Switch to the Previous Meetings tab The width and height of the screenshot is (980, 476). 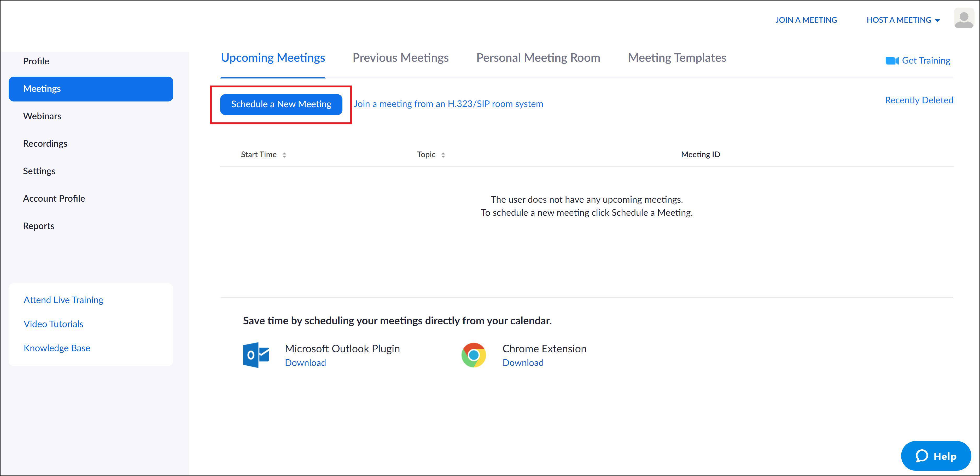[400, 58]
